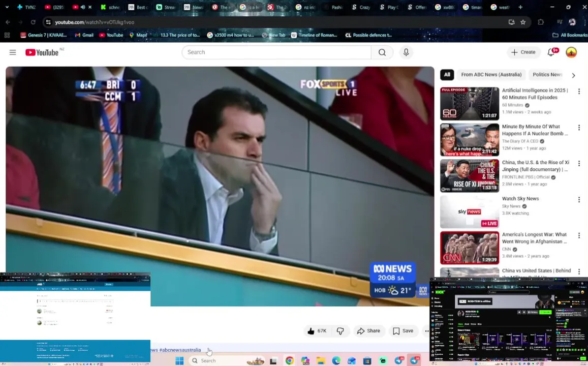Open the Create menu on YouTube
The width and height of the screenshot is (588, 366).
(523, 52)
